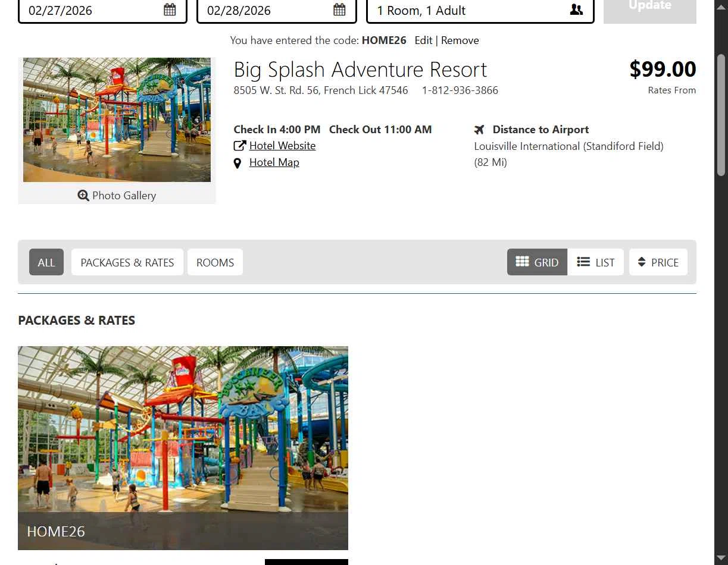The height and width of the screenshot is (565, 728).
Task: Click the PACKAGES & RATES section heading
Action: point(77,320)
